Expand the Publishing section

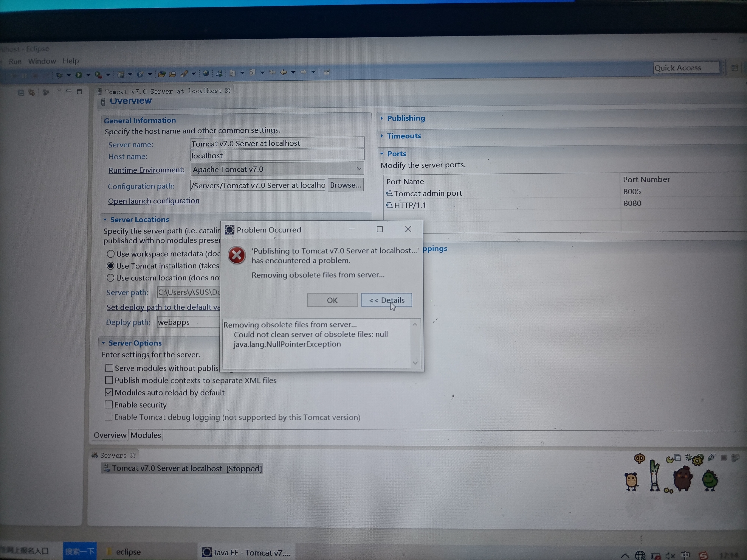click(382, 118)
